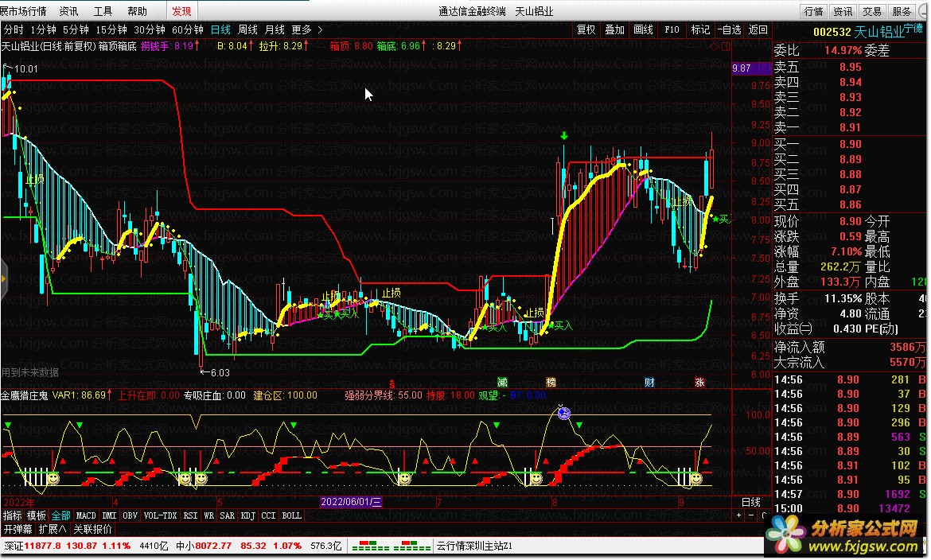Screen dimensions: 931x560
Task: Switch to the 30分钟 period tab
Action: pyautogui.click(x=150, y=29)
